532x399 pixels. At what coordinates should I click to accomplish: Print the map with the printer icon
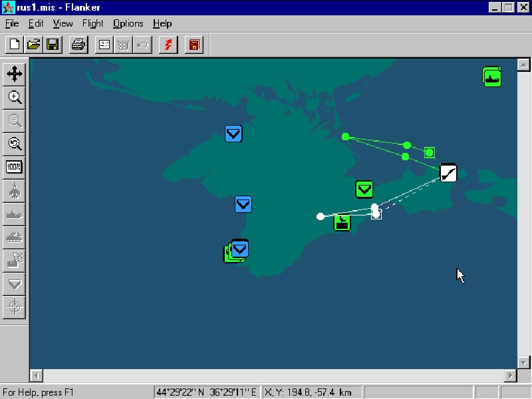tap(78, 45)
